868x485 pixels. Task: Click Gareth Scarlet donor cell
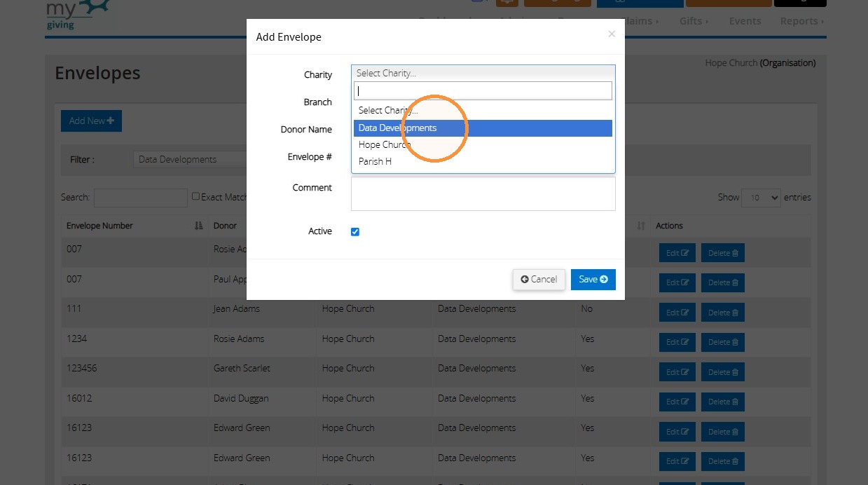(x=242, y=368)
